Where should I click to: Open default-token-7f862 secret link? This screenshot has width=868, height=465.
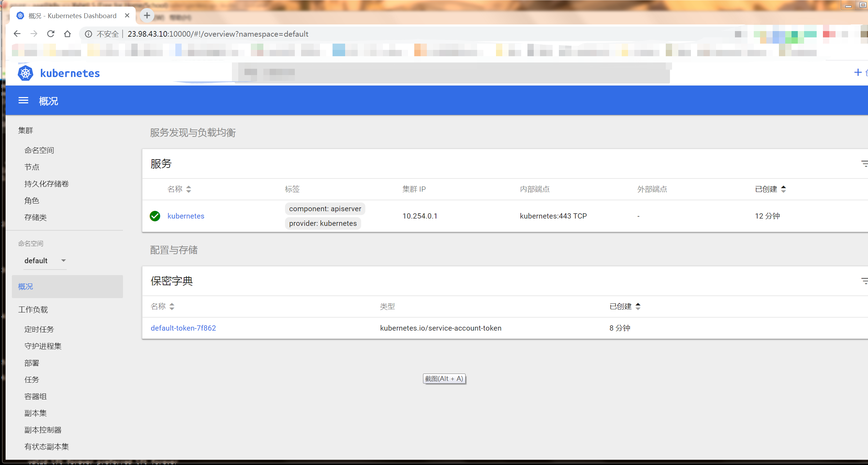[x=183, y=328]
